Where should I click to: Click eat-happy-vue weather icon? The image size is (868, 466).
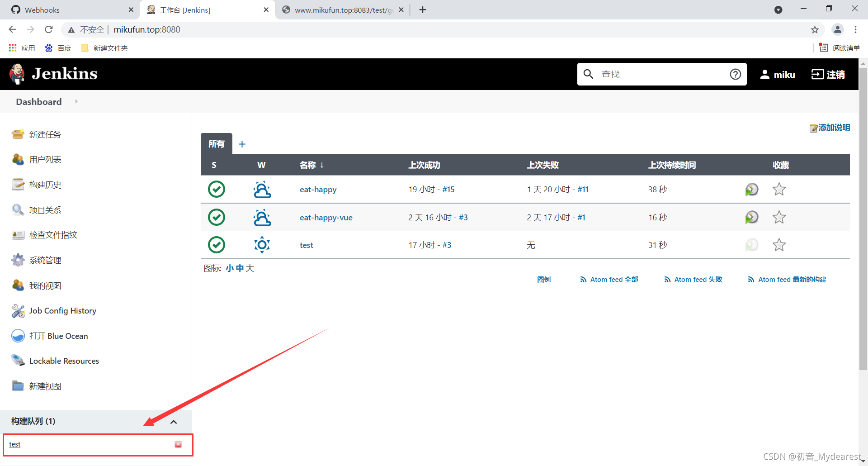(x=262, y=218)
